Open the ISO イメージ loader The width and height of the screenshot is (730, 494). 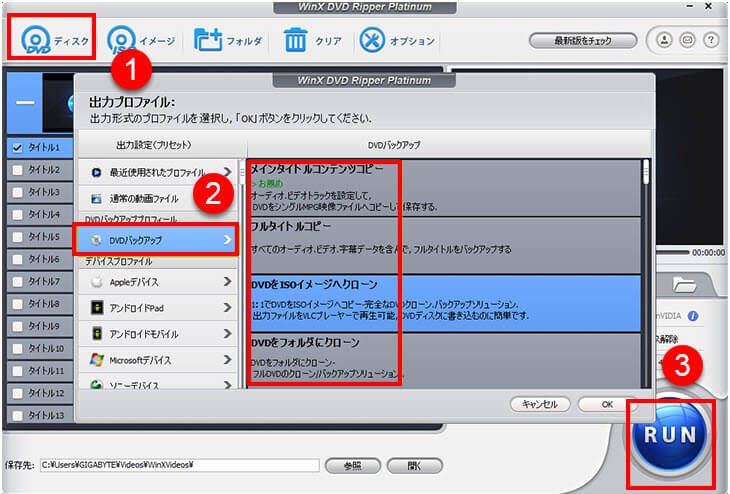click(x=141, y=41)
